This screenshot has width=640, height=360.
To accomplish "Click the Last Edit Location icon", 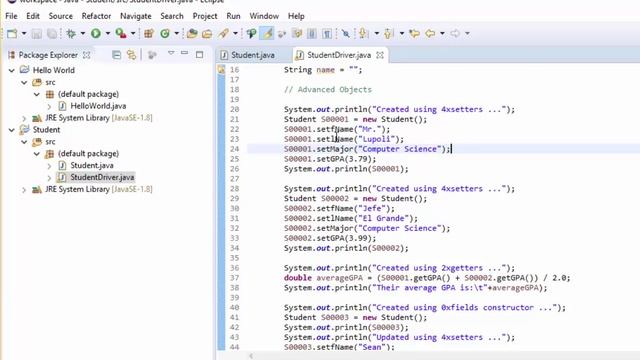I will click(415, 33).
